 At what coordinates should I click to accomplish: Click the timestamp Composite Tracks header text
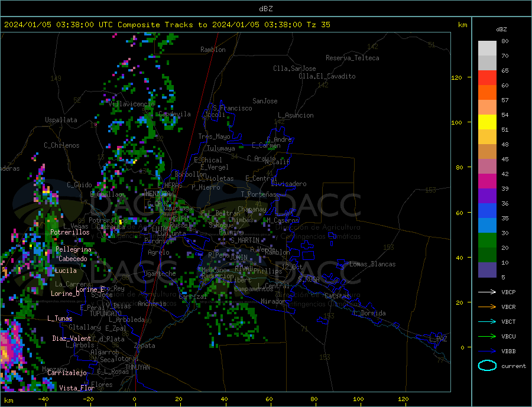(167, 25)
